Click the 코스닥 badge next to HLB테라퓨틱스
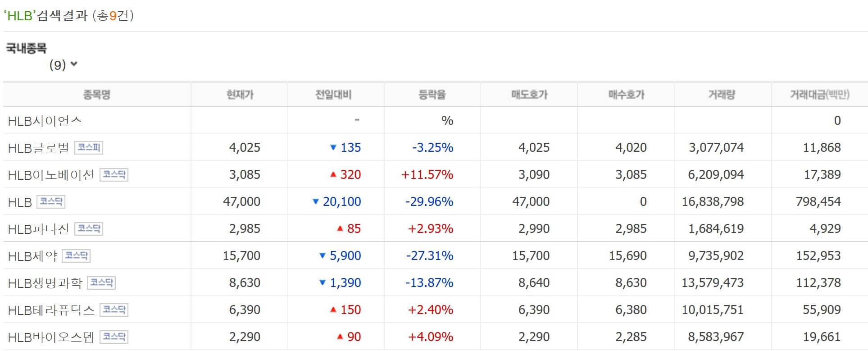Screen dimensions: 868x351 coord(114,310)
